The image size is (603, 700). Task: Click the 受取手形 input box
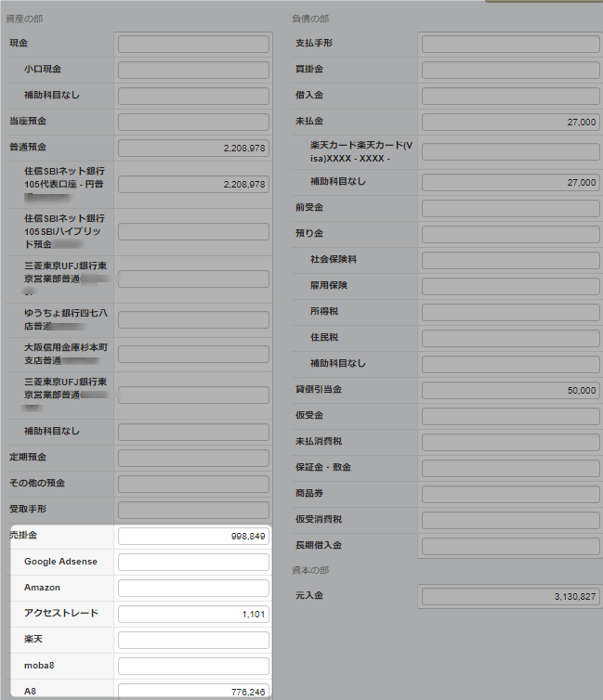193,510
